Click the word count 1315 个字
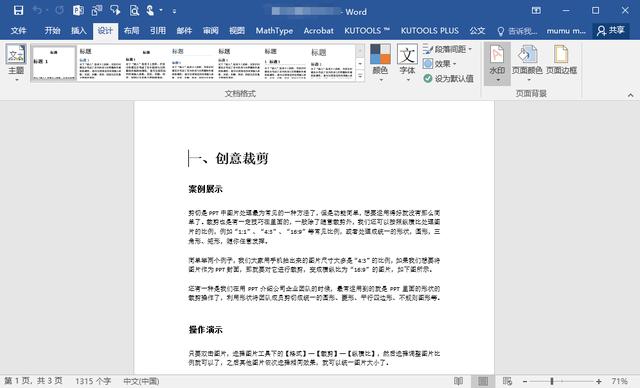The image size is (640, 388). pos(93,381)
